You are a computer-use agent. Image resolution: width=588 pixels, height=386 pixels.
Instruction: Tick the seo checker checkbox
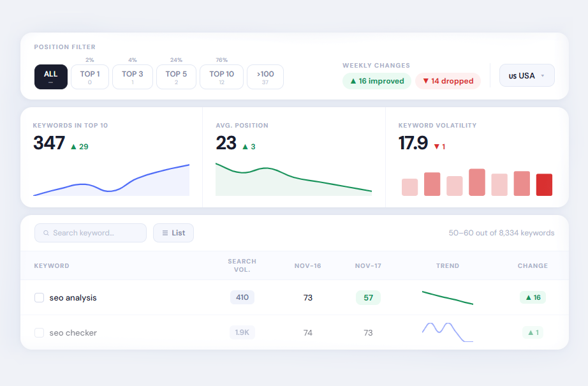[x=40, y=333]
